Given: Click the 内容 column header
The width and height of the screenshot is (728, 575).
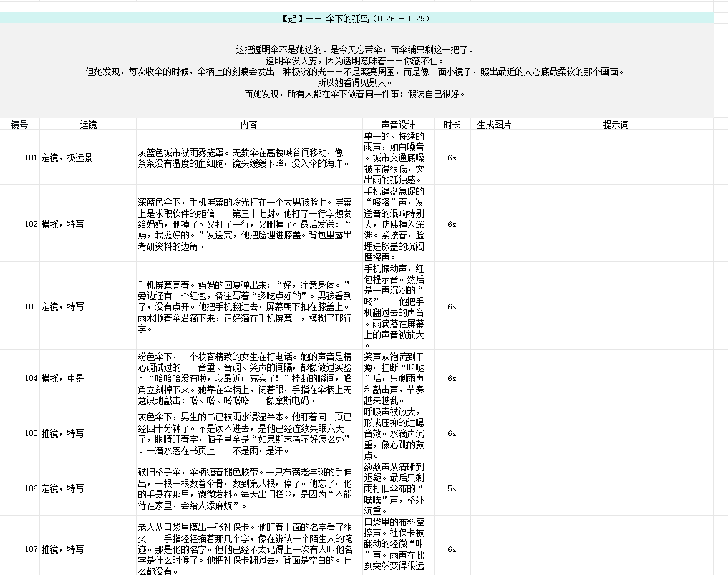Looking at the screenshot, I should pyautogui.click(x=249, y=124).
